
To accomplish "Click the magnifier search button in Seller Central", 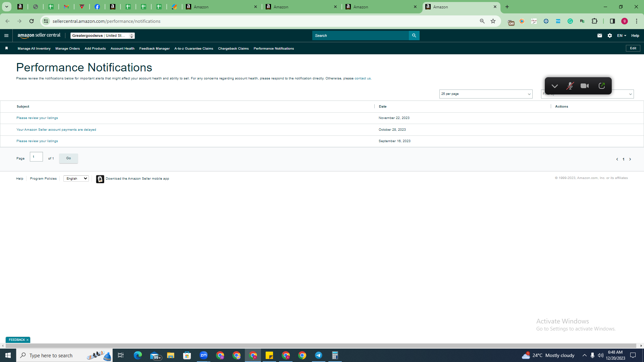I will [414, 36].
